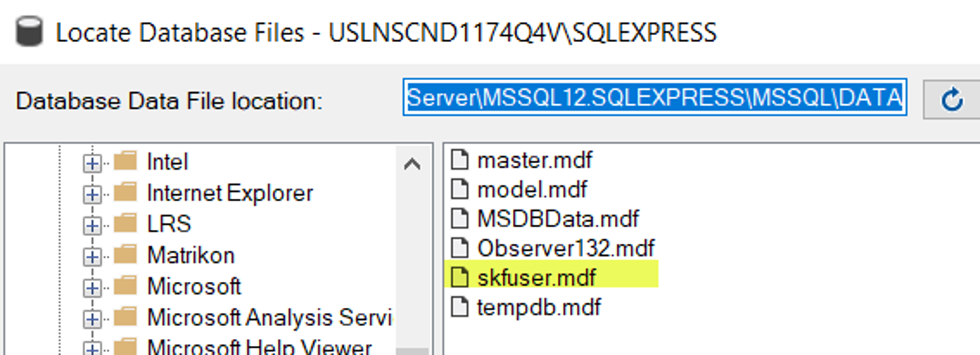The height and width of the screenshot is (355, 980).
Task: Expand the LRS folder node
Action: 92,225
